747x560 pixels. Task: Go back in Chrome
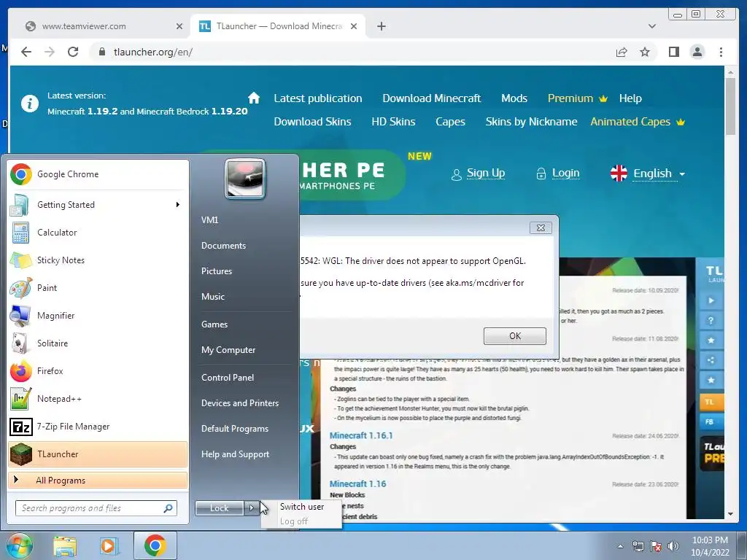click(26, 52)
